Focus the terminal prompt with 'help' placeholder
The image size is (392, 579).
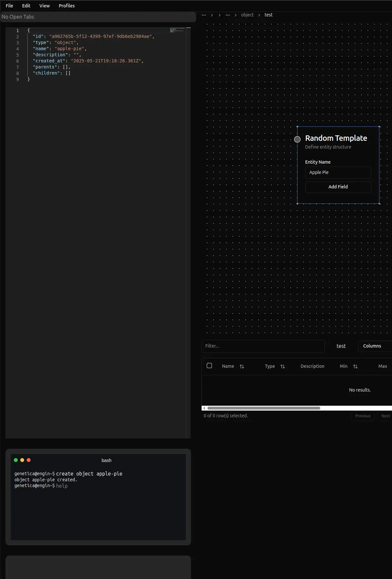[62, 486]
